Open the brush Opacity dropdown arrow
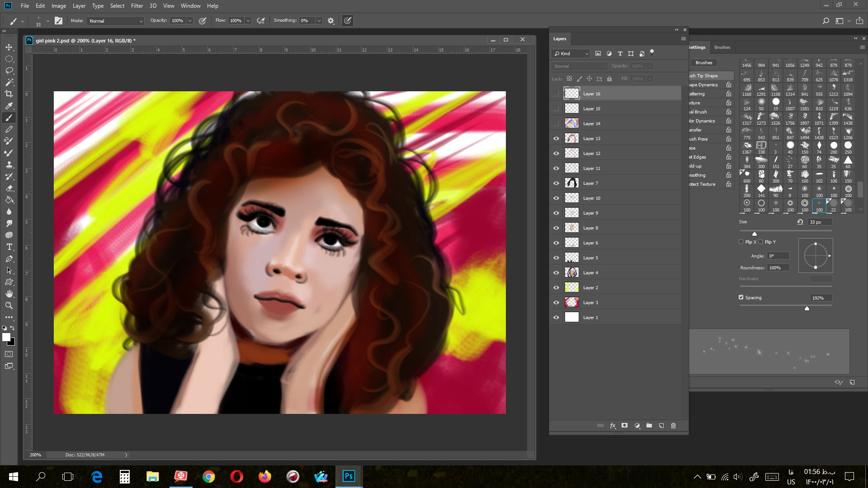The width and height of the screenshot is (868, 488). coord(190,21)
